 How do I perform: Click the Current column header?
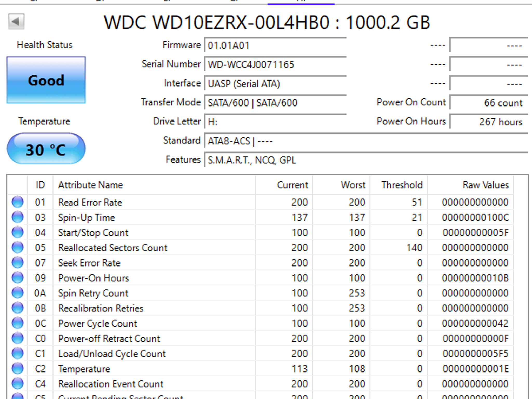[284, 185]
